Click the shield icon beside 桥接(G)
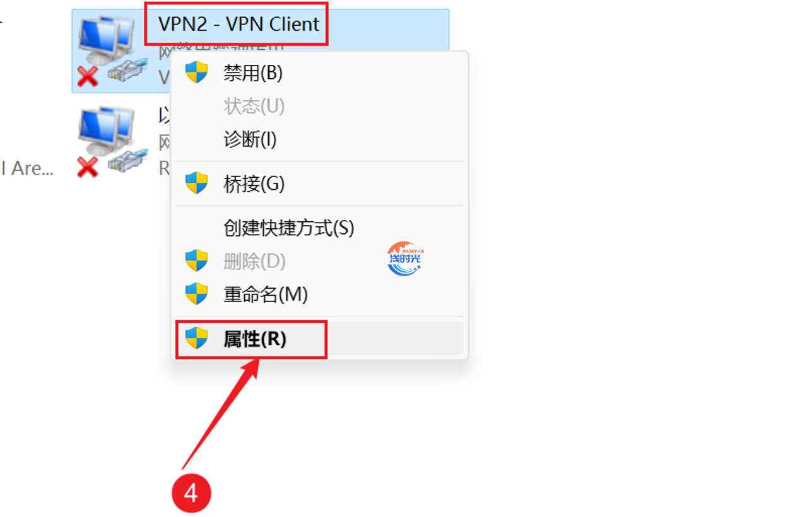This screenshot has height=517, width=812. [197, 183]
